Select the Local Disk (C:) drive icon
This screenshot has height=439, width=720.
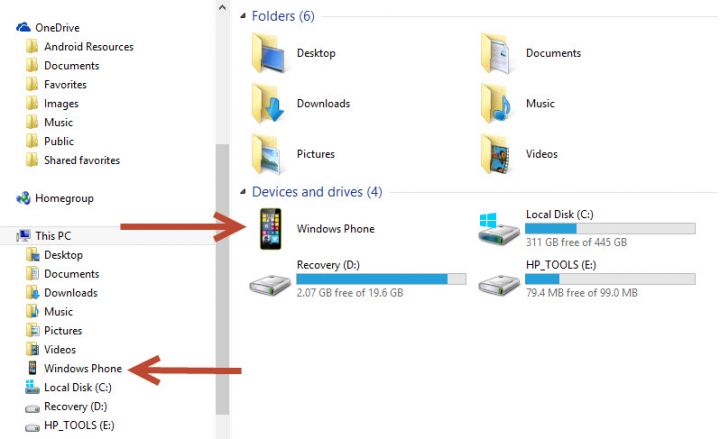[498, 229]
